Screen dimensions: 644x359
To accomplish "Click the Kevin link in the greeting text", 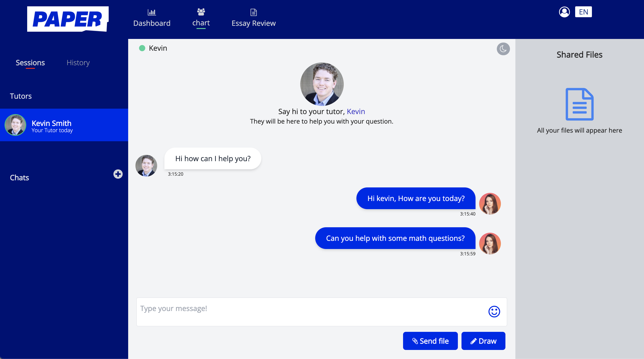I will [x=356, y=111].
